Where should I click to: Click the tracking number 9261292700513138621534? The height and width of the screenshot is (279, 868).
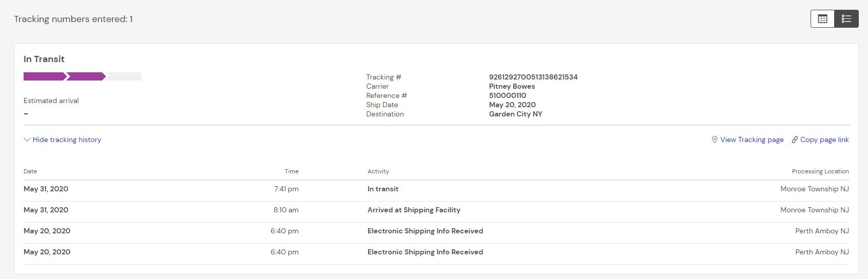pos(533,77)
